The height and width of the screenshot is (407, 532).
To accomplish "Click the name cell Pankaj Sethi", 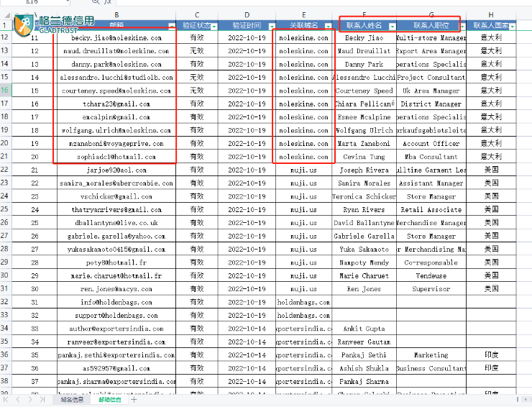I will tap(364, 355).
